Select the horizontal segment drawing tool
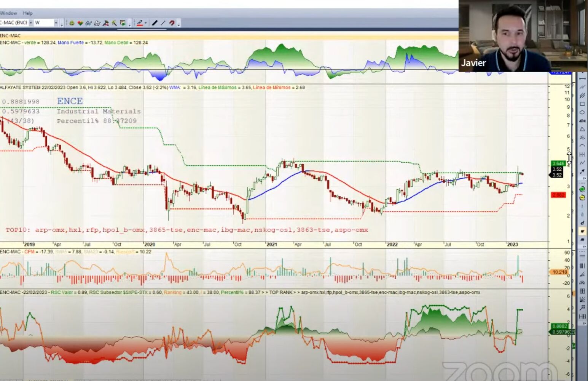588x381 pixels. point(582,78)
